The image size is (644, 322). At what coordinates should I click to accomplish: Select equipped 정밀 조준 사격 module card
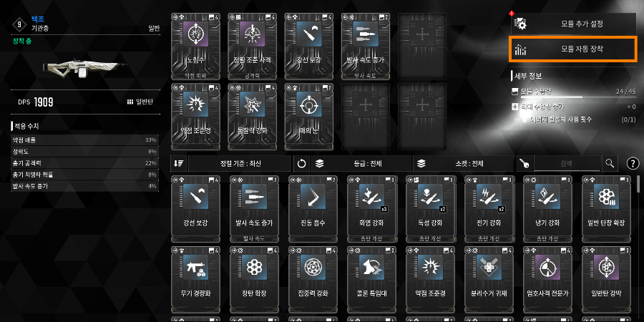pyautogui.click(x=253, y=46)
